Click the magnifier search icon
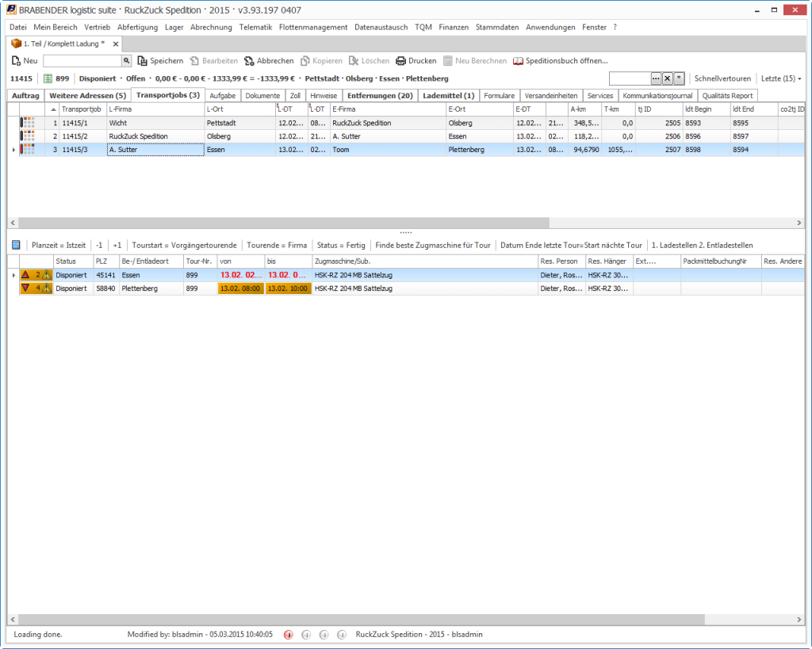 coord(126,61)
